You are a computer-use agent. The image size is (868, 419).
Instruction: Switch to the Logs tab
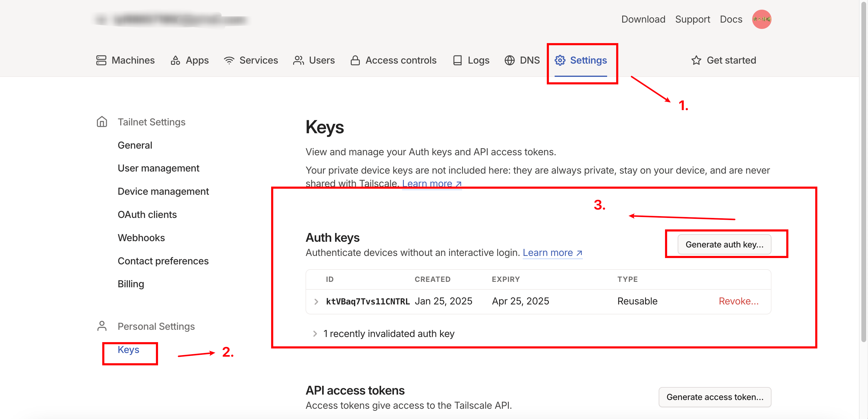[471, 60]
